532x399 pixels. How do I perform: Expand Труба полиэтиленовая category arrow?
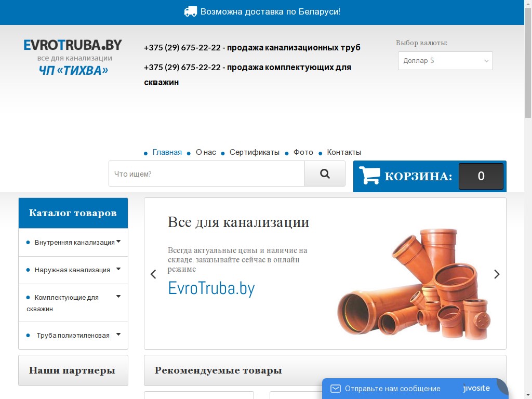[x=118, y=335]
